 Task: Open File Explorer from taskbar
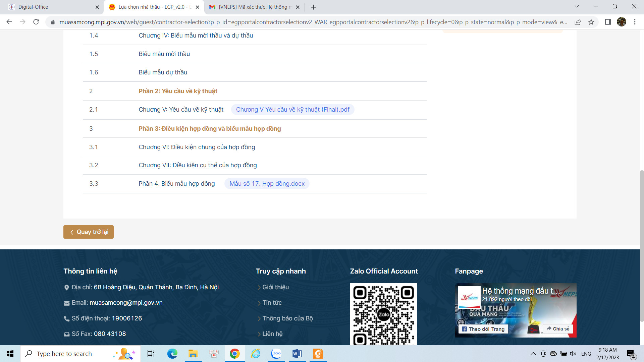[193, 354]
